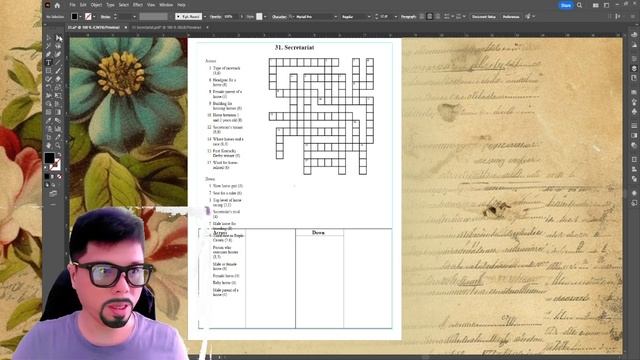Select the Scale tool
Image resolution: width=640 pixels, height=360 pixels.
(59, 87)
